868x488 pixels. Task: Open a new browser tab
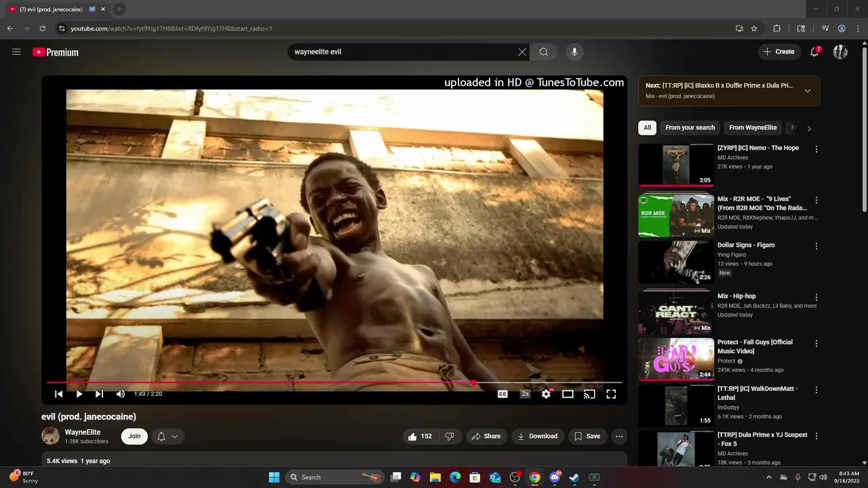[x=119, y=9]
